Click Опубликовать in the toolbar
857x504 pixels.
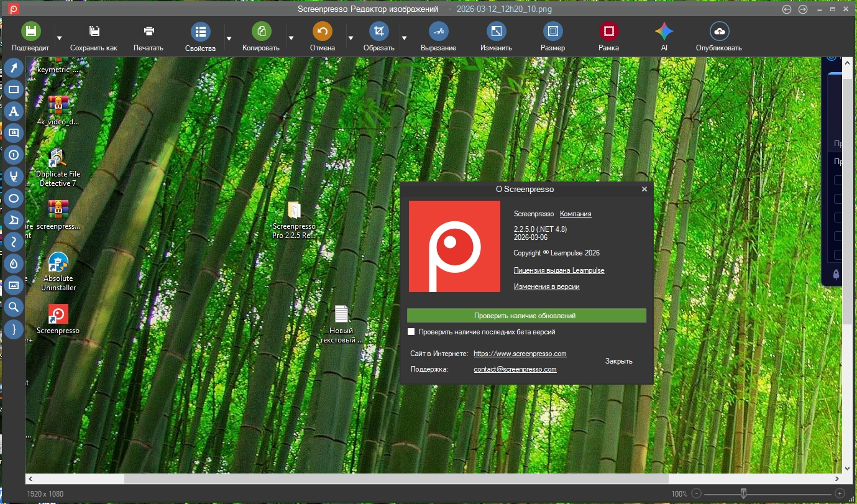[x=719, y=37]
